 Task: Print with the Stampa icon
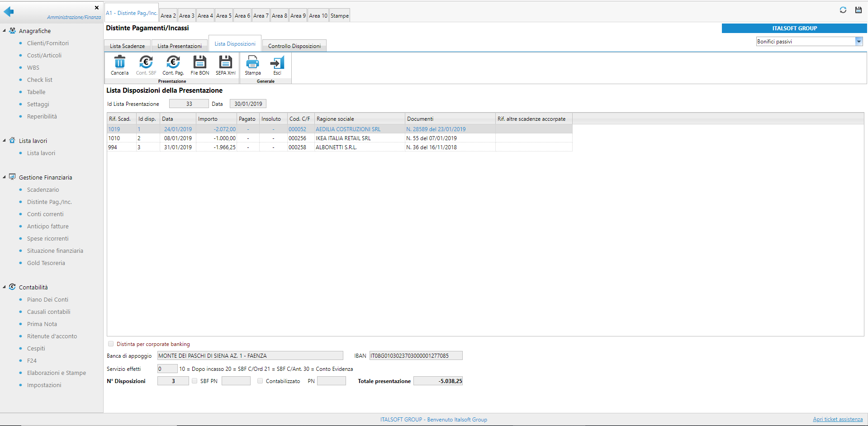252,62
